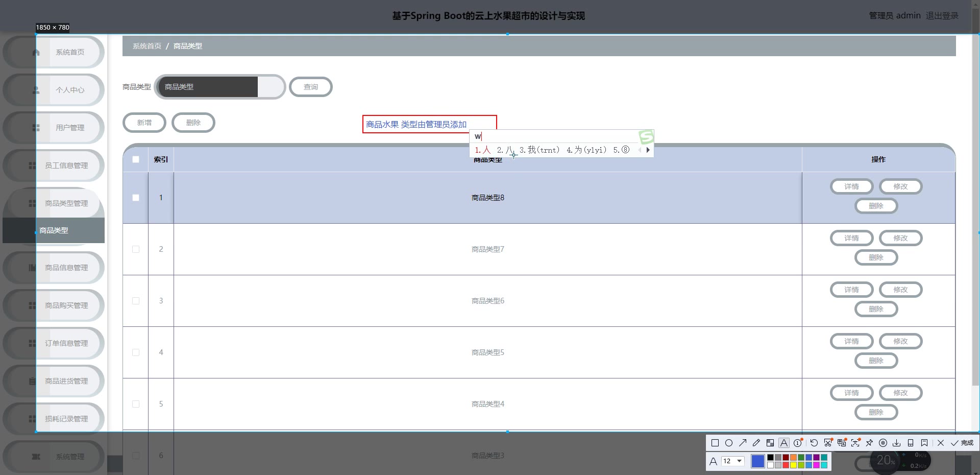Viewport: 980px width, 475px height.
Task: Select the text annotation tool
Action: click(784, 443)
